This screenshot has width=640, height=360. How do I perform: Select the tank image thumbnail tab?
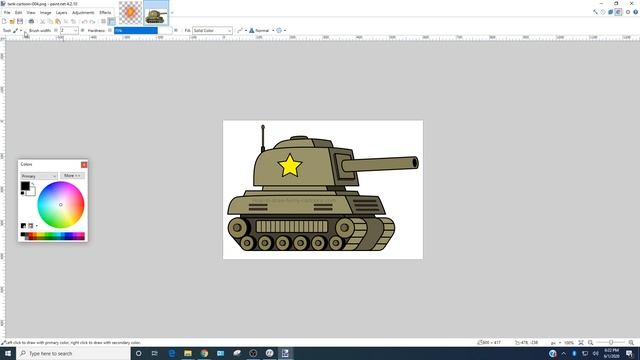[x=156, y=13]
